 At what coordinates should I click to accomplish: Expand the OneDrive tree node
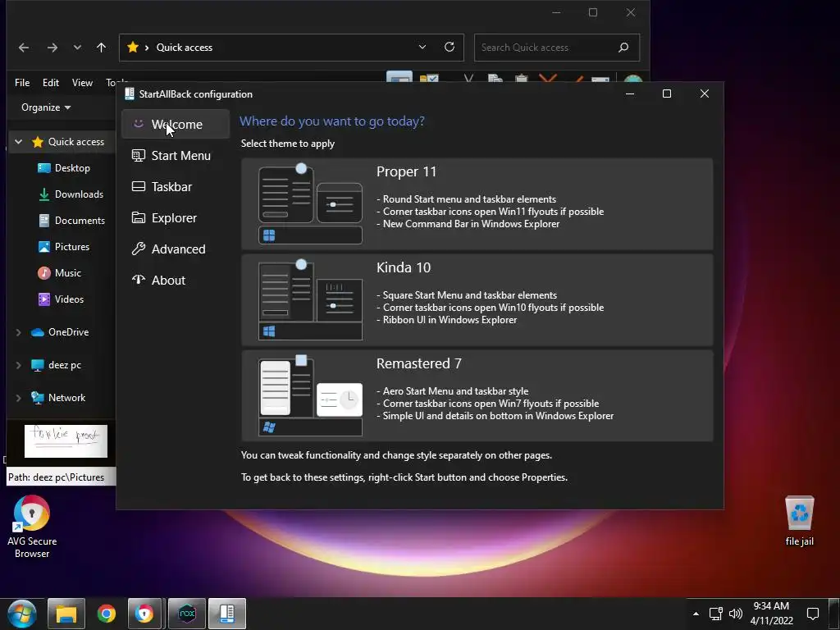point(18,333)
